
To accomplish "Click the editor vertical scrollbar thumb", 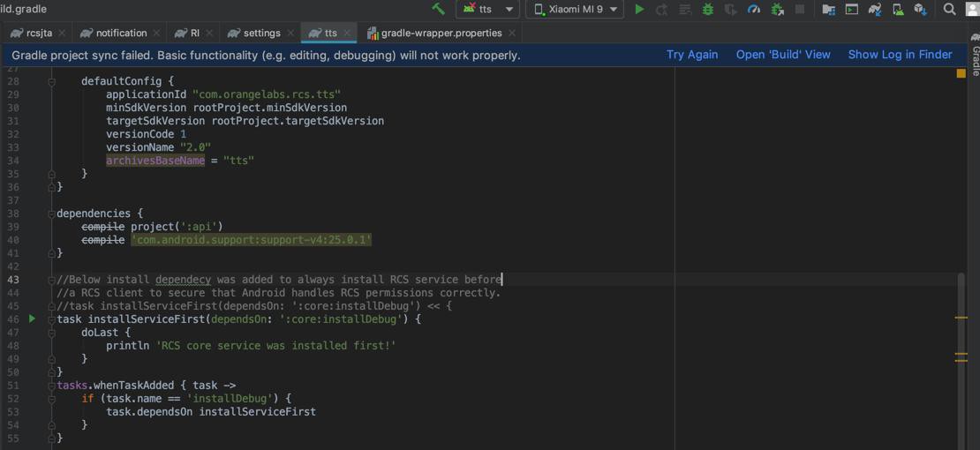I will [x=961, y=353].
